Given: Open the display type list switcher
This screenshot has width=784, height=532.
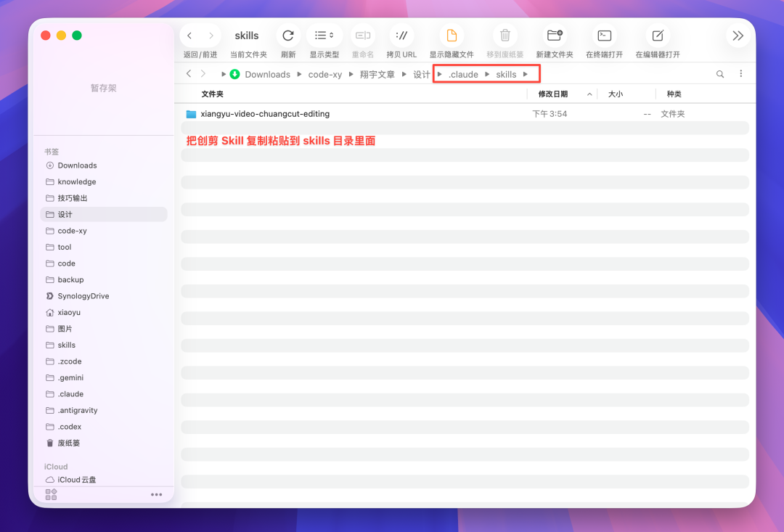Looking at the screenshot, I should (x=324, y=36).
